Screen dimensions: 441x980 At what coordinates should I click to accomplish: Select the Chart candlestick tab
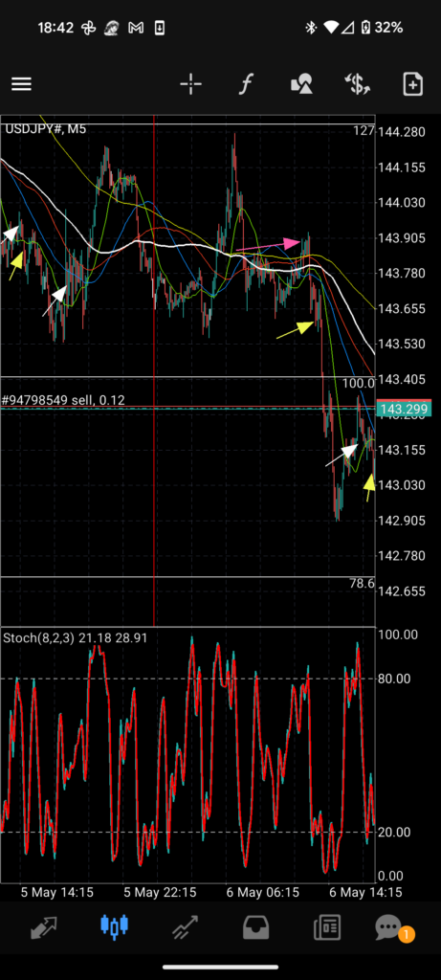pos(114,926)
